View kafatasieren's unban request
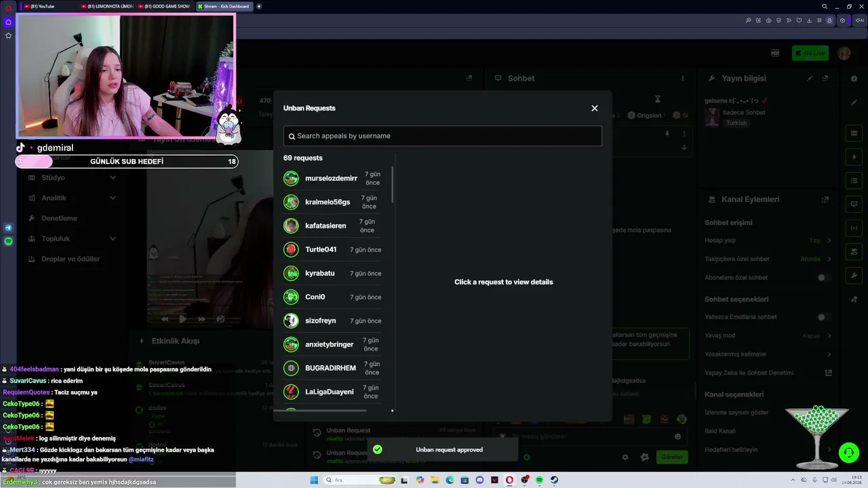868x488 pixels. coord(332,226)
